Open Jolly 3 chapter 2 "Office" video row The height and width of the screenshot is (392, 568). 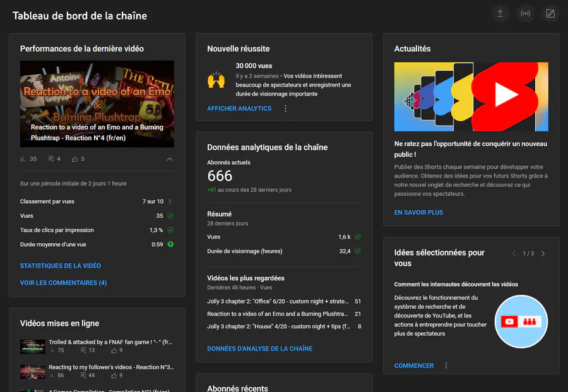click(x=284, y=301)
